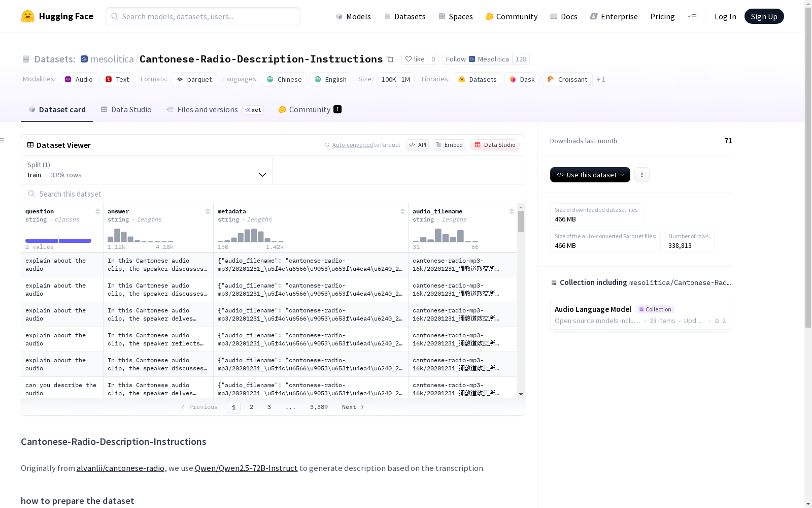Open the three-dot options menu beside Use this dataset
812x508 pixels.
coord(642,175)
